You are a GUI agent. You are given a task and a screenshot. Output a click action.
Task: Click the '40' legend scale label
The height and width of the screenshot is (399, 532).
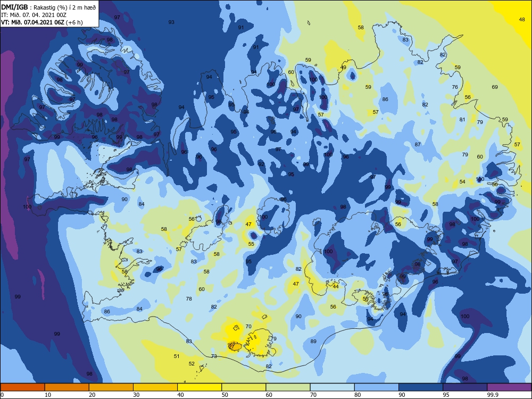point(180,395)
